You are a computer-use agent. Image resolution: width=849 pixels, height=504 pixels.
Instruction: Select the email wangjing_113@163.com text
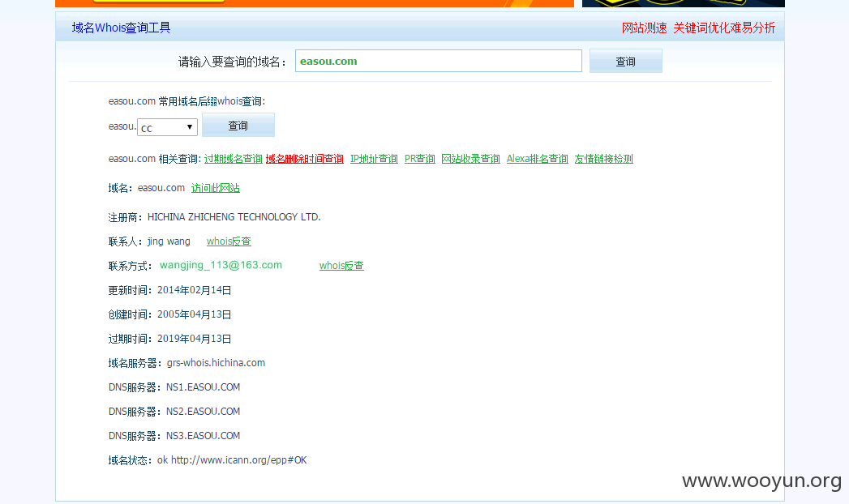pyautogui.click(x=221, y=265)
